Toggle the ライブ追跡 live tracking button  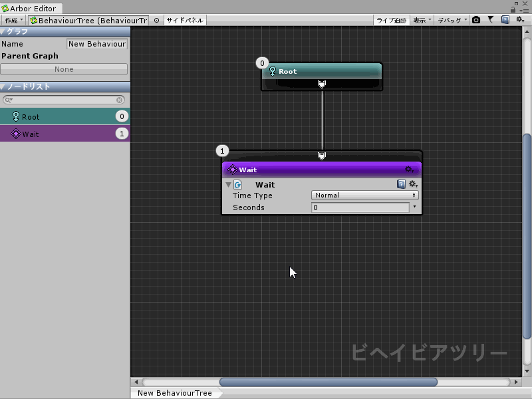click(x=391, y=21)
